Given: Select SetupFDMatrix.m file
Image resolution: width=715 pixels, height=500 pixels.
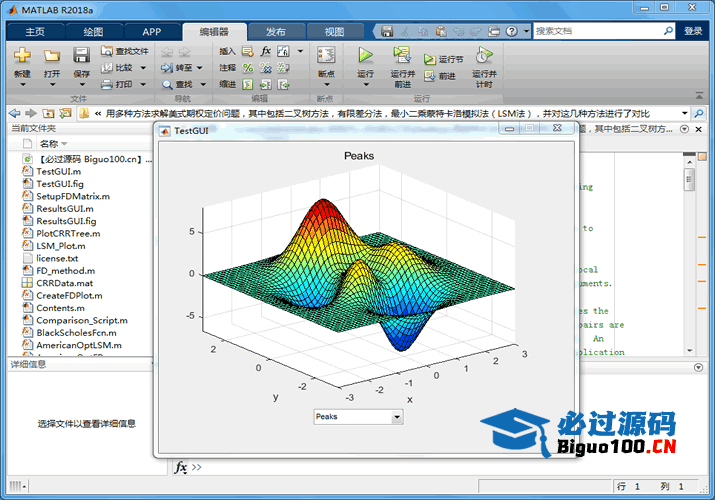Looking at the screenshot, I should click(73, 196).
